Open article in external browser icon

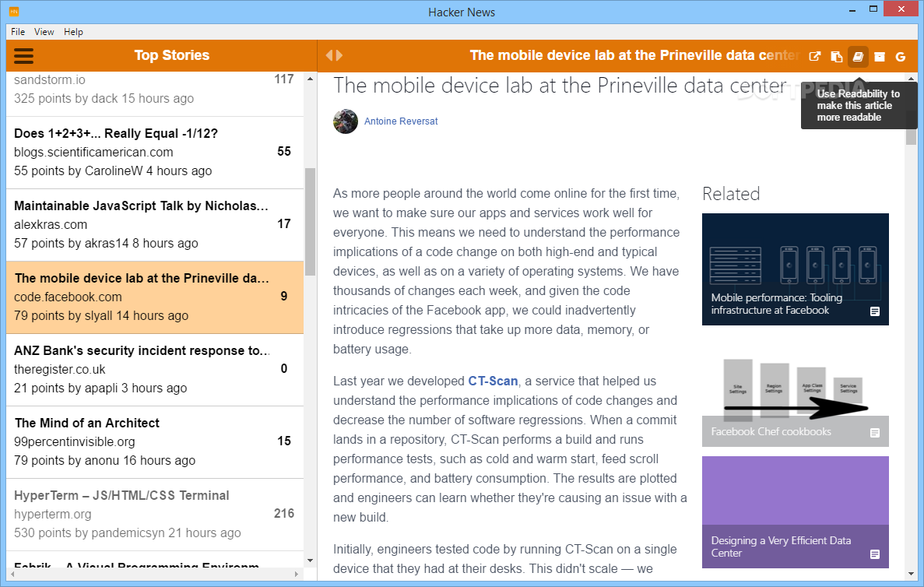coord(814,57)
